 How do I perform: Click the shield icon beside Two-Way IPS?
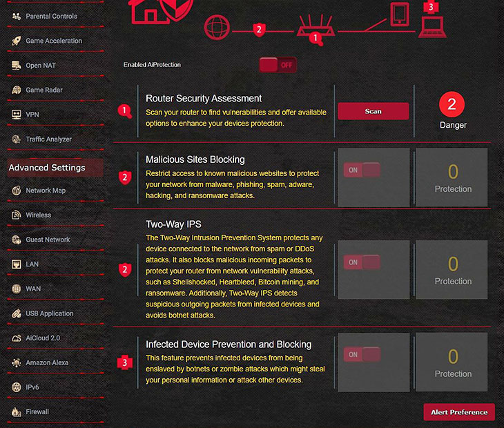coord(125,270)
